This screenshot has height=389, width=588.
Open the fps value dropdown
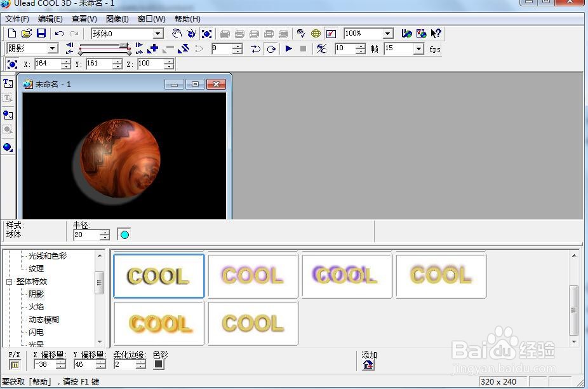(x=418, y=48)
